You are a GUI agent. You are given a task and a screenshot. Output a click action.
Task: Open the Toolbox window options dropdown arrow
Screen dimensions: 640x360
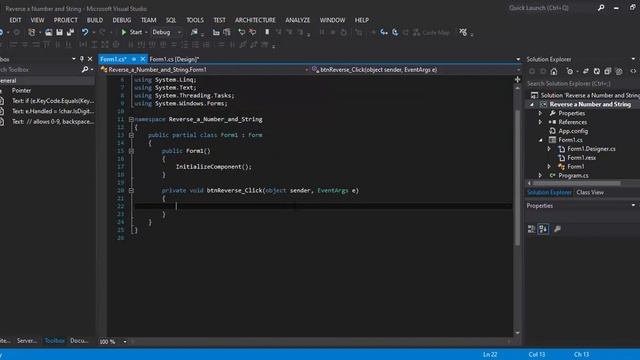[74, 59]
